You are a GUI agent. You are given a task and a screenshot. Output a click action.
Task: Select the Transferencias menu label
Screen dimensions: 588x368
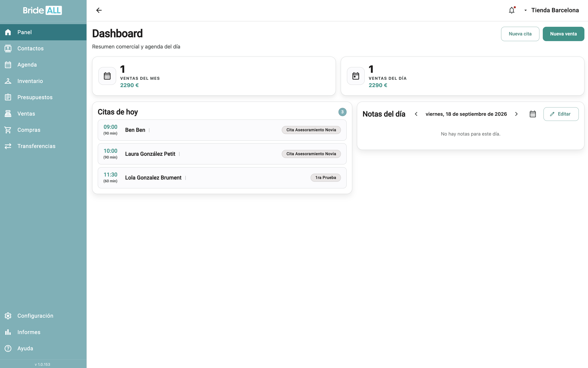(37, 146)
